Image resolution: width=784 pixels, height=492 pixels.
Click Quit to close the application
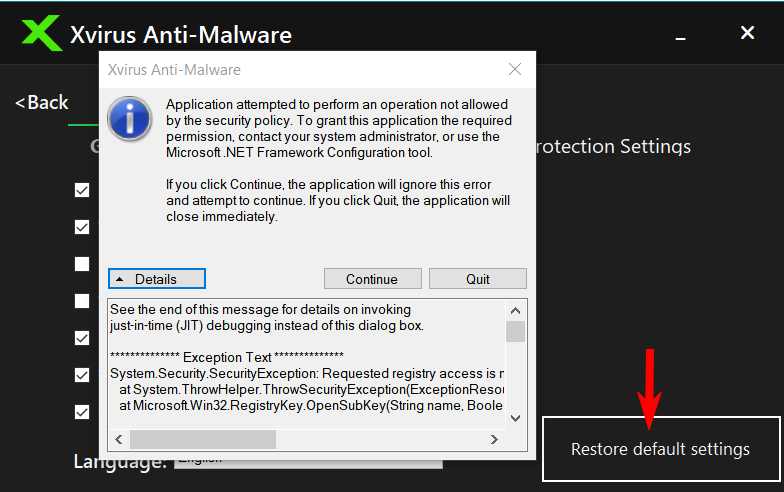coord(478,279)
